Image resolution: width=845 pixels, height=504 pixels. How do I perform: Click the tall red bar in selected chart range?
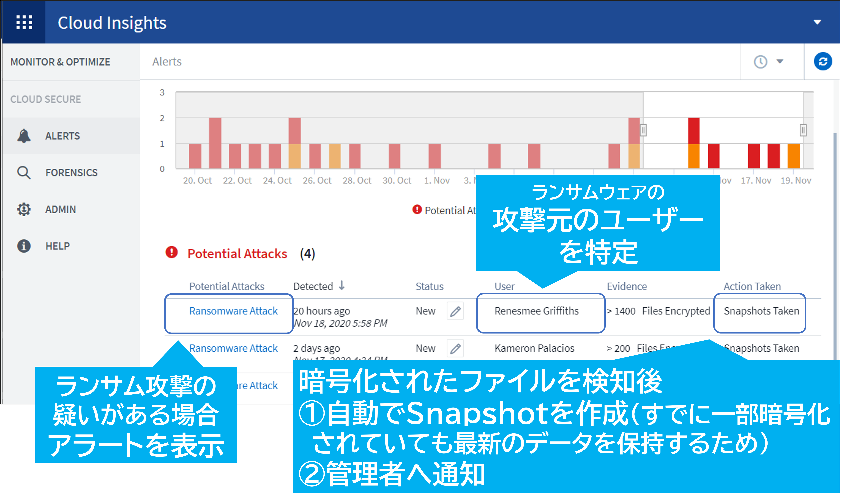(694, 131)
